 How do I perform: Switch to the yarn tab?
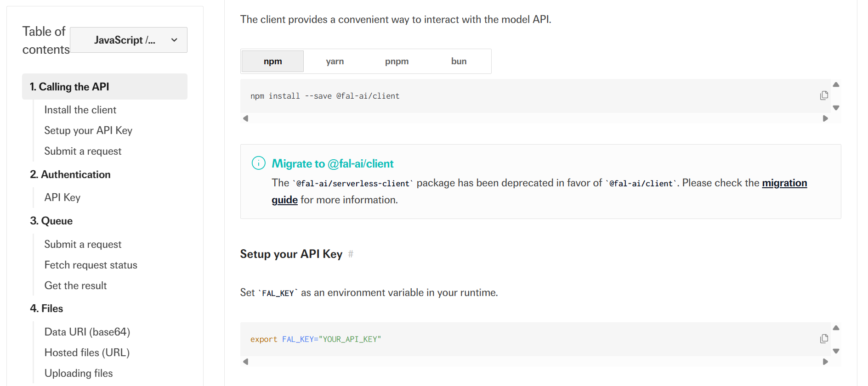click(335, 62)
